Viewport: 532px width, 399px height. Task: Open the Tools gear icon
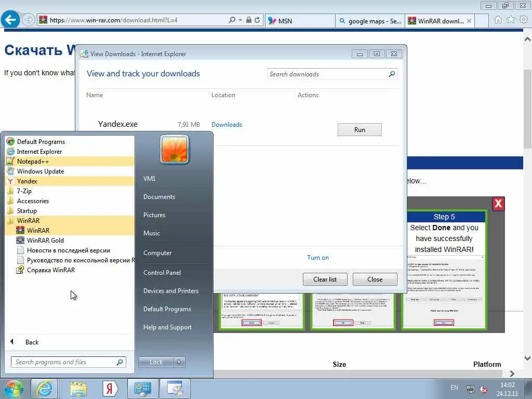point(524,20)
